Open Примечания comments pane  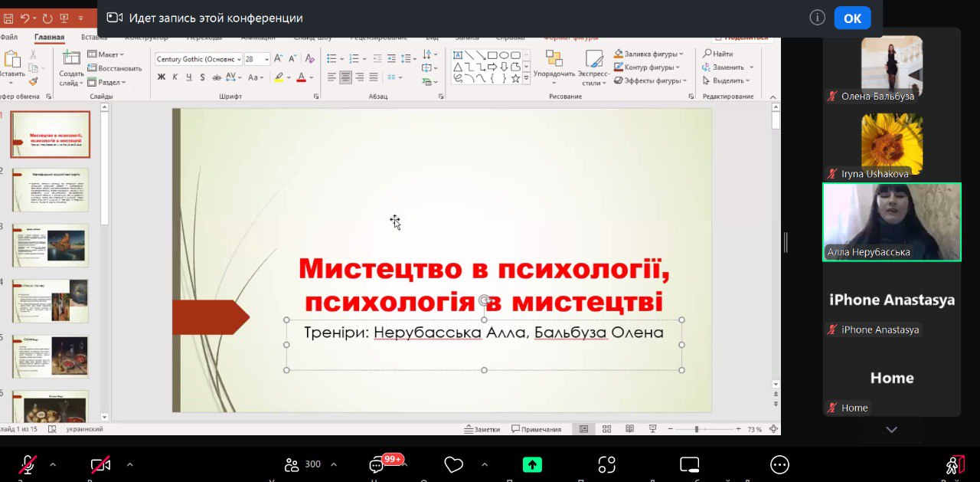[x=536, y=429]
